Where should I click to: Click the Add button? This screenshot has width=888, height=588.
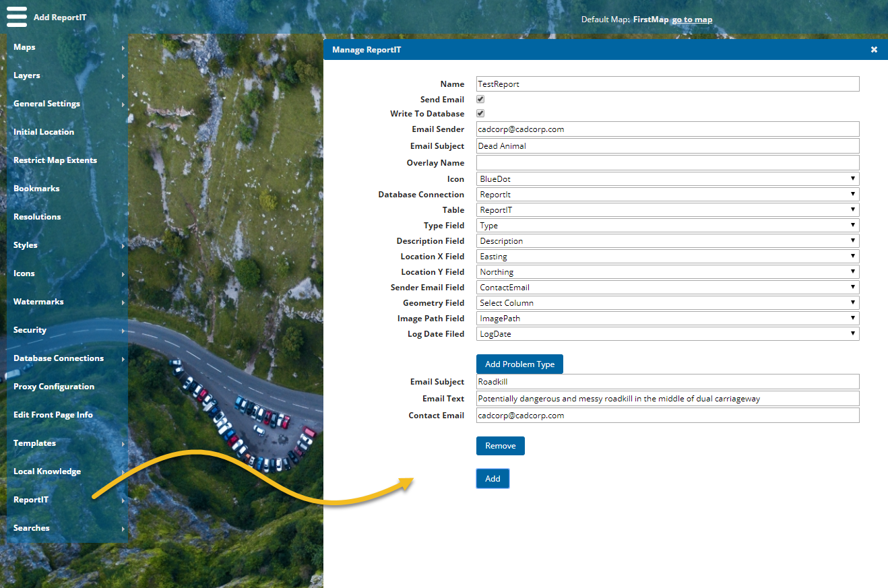tap(493, 479)
